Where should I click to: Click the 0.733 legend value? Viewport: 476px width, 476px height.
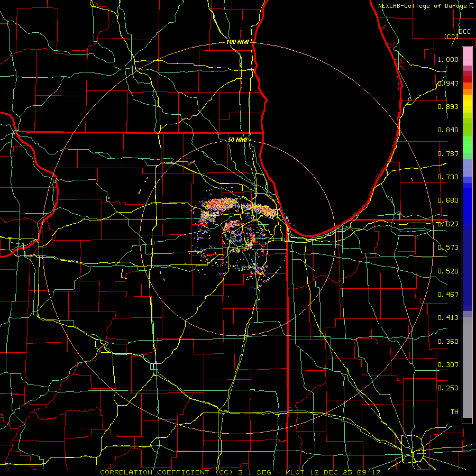(448, 177)
